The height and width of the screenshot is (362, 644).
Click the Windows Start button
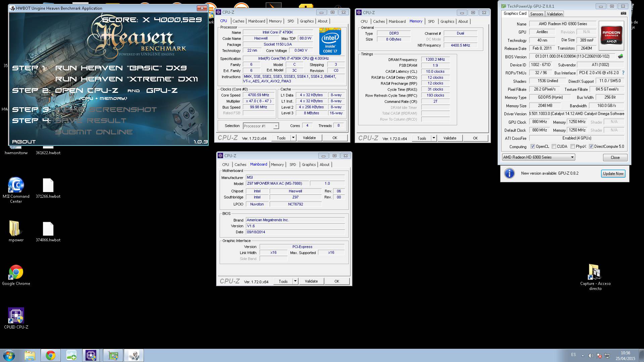tap(9, 355)
